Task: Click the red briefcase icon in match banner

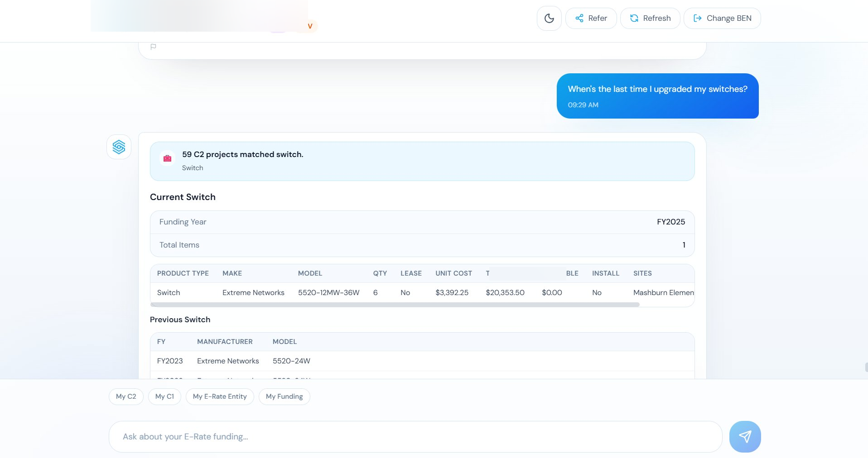Action: 167,158
